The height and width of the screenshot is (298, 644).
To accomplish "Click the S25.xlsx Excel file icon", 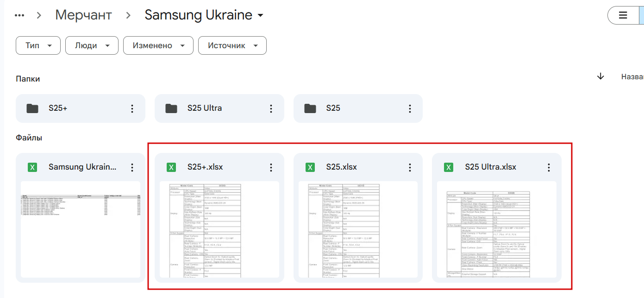I will pos(310,167).
